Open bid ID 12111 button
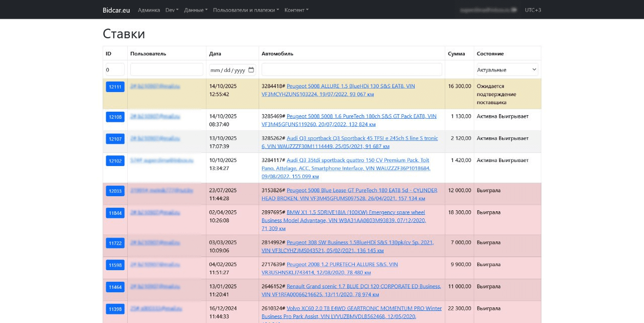 coord(115,87)
